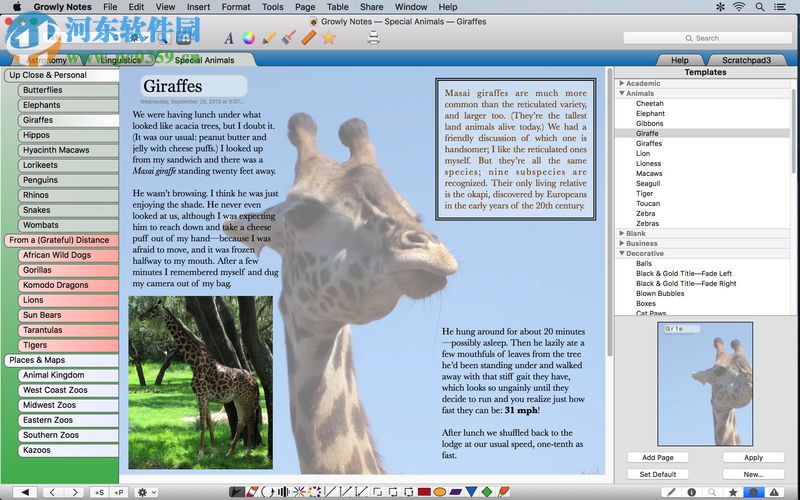Click the Templates list scrollbar
The width and height of the screenshot is (800, 500).
click(x=793, y=130)
